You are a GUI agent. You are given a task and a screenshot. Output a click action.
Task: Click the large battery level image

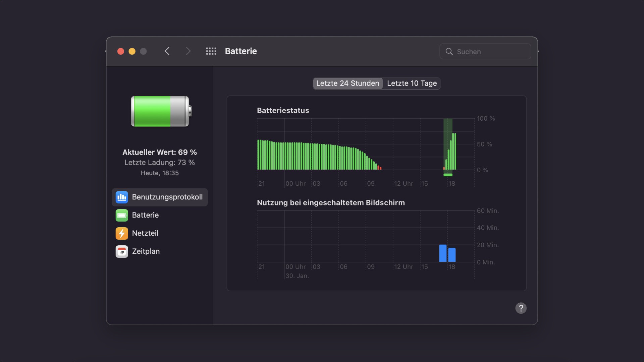(x=161, y=111)
